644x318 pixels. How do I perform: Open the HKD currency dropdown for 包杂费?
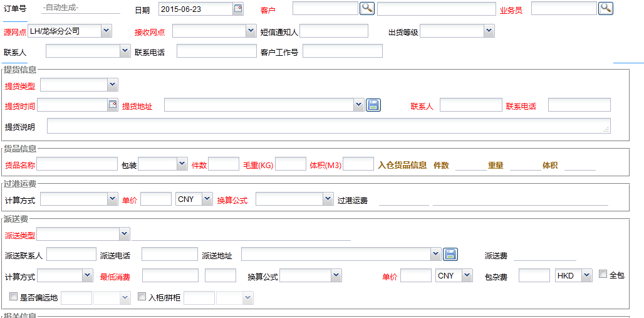click(x=586, y=275)
